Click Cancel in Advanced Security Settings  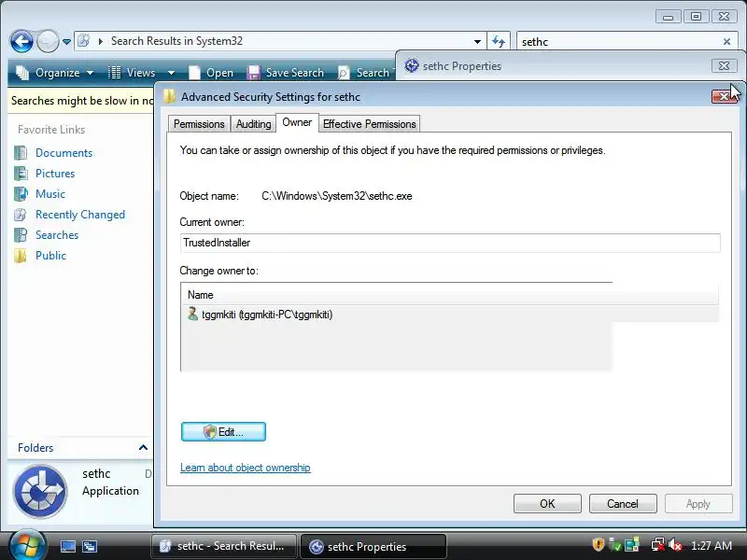tap(623, 503)
